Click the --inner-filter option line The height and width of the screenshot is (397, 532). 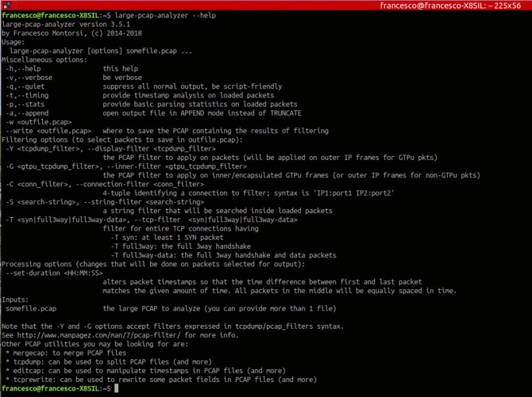coord(131,166)
